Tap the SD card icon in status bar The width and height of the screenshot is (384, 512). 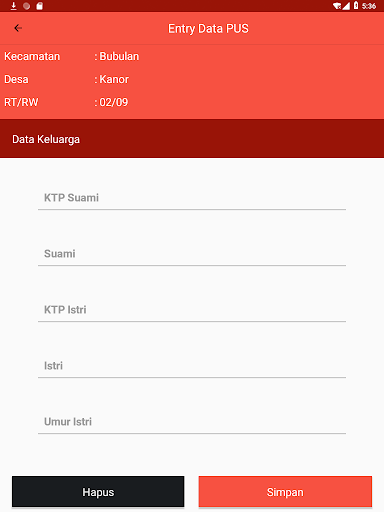(39, 6)
